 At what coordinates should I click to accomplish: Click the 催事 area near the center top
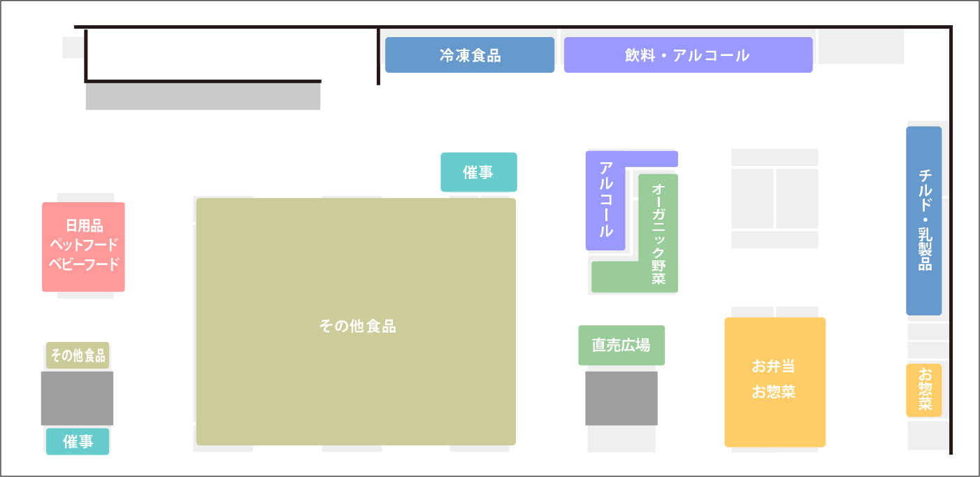[x=479, y=172]
